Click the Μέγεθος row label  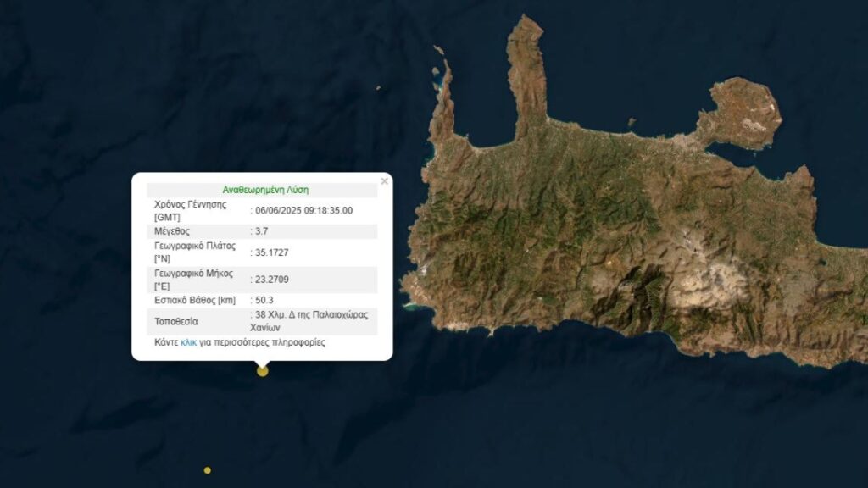coord(171,231)
